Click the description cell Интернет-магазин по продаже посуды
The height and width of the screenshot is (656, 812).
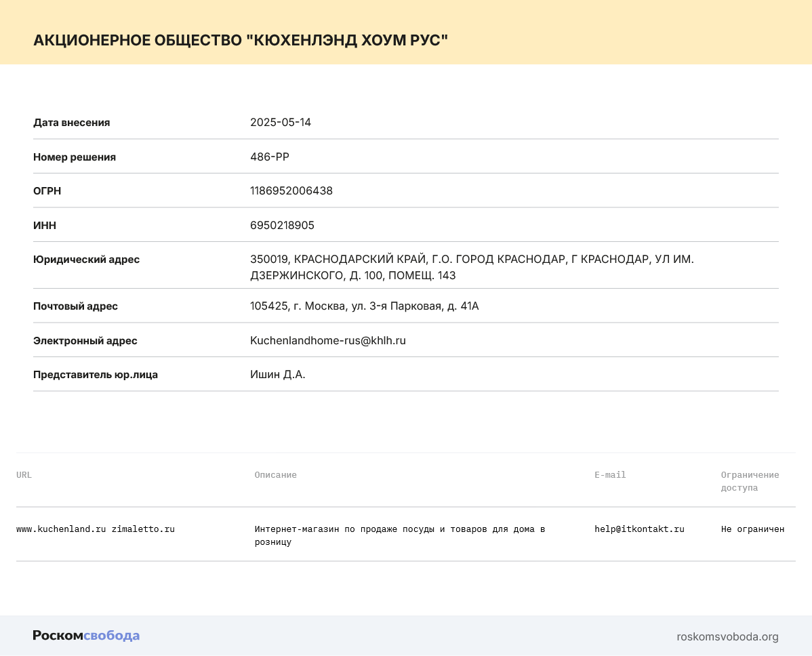(400, 535)
